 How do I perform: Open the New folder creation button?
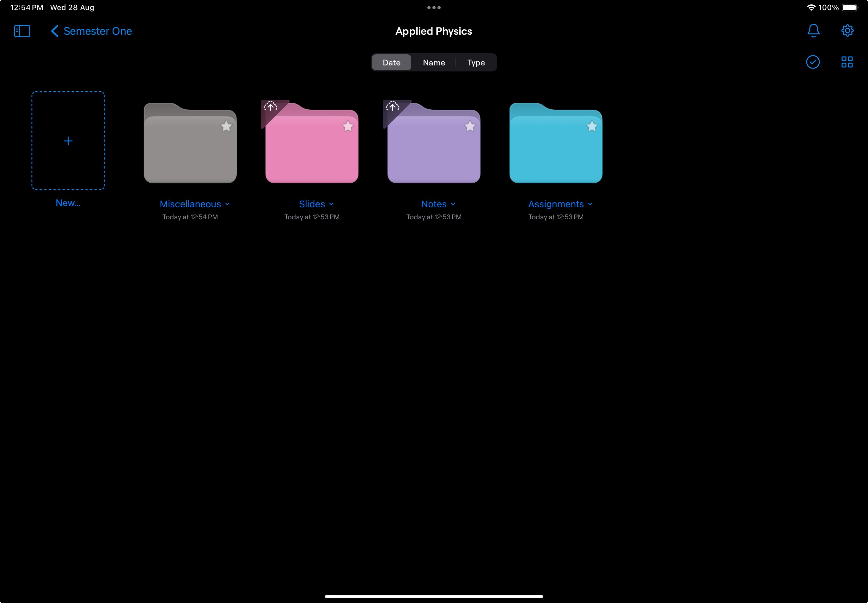67,141
